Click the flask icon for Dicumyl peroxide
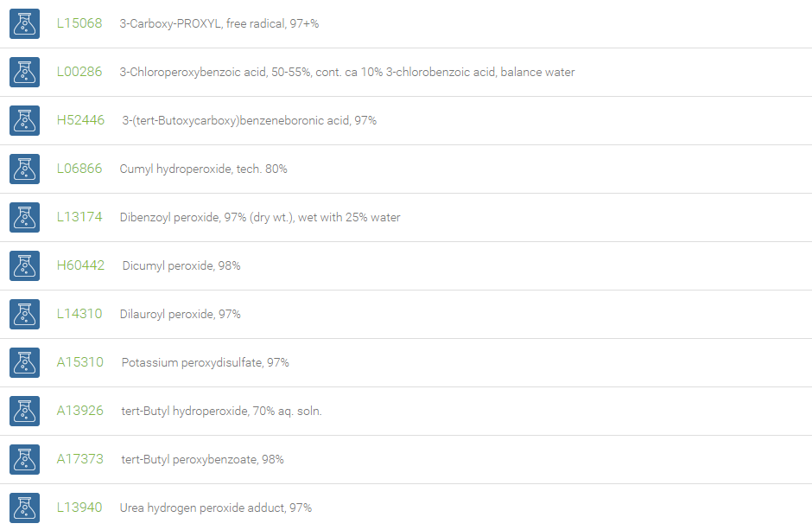The width and height of the screenshot is (812, 530). coord(24,265)
